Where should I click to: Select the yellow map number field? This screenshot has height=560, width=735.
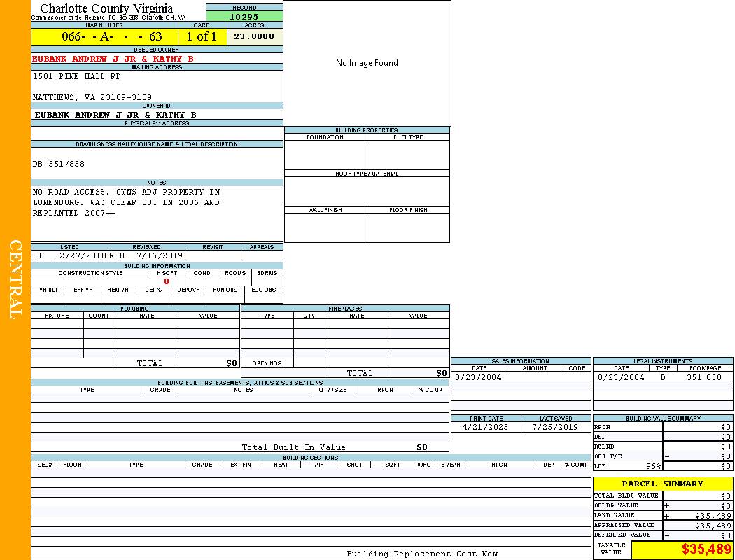tap(104, 36)
